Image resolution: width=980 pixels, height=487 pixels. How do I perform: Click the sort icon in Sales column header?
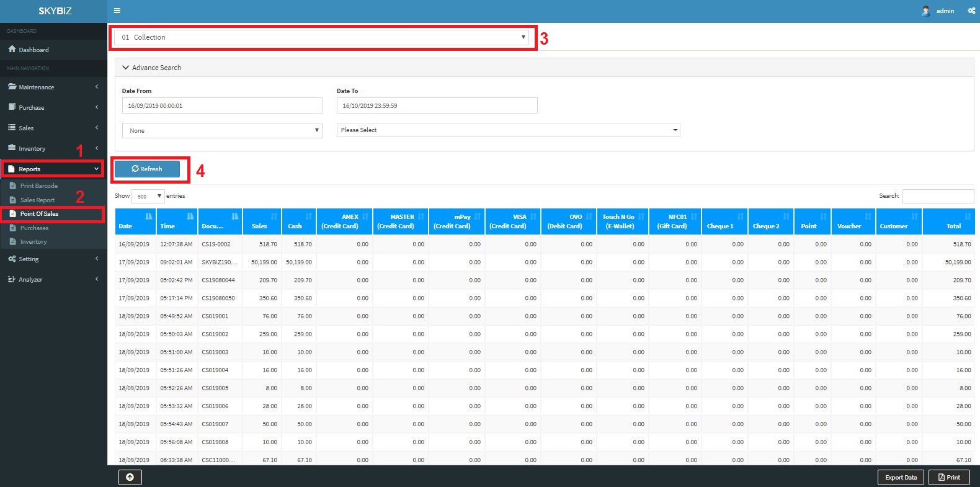point(274,217)
